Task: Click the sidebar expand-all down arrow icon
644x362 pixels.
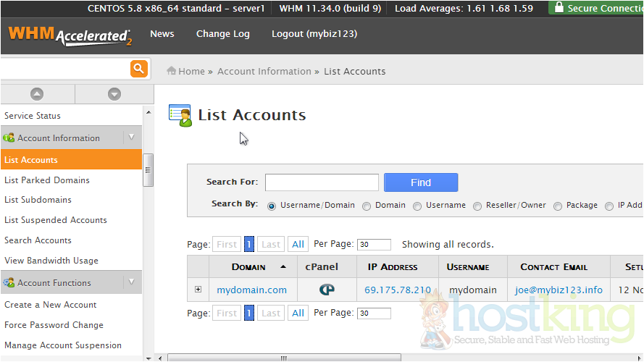Action: [114, 94]
